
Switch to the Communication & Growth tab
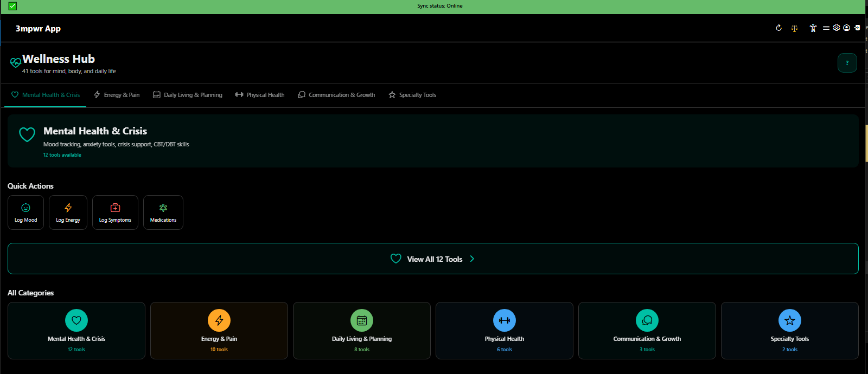tap(336, 95)
